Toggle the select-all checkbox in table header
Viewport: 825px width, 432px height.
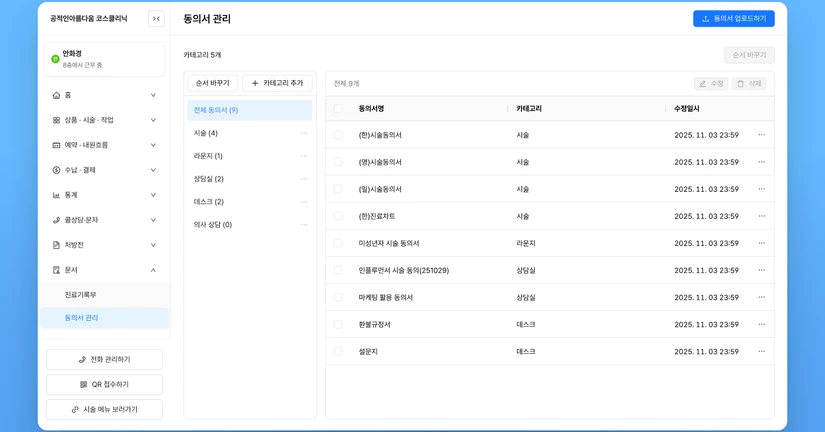[x=338, y=108]
